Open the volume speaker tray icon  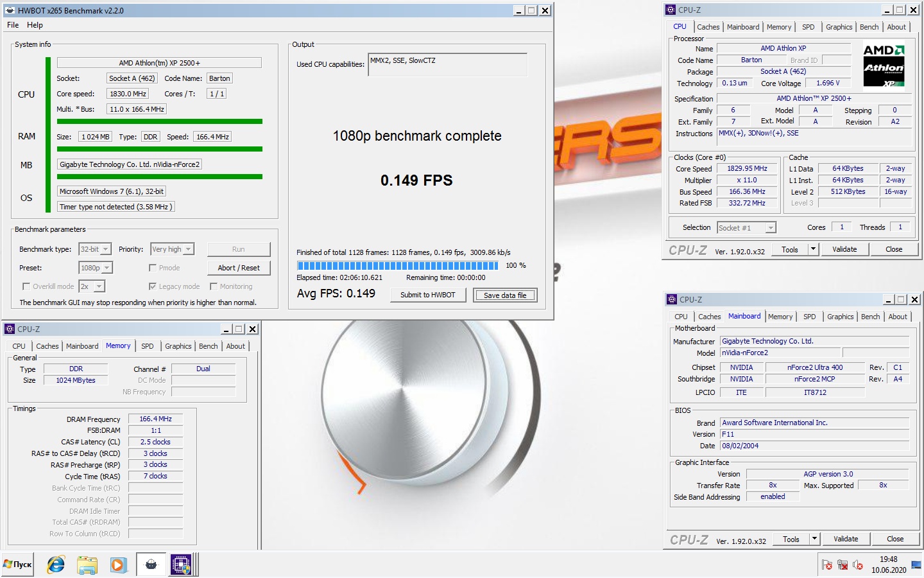coord(858,565)
